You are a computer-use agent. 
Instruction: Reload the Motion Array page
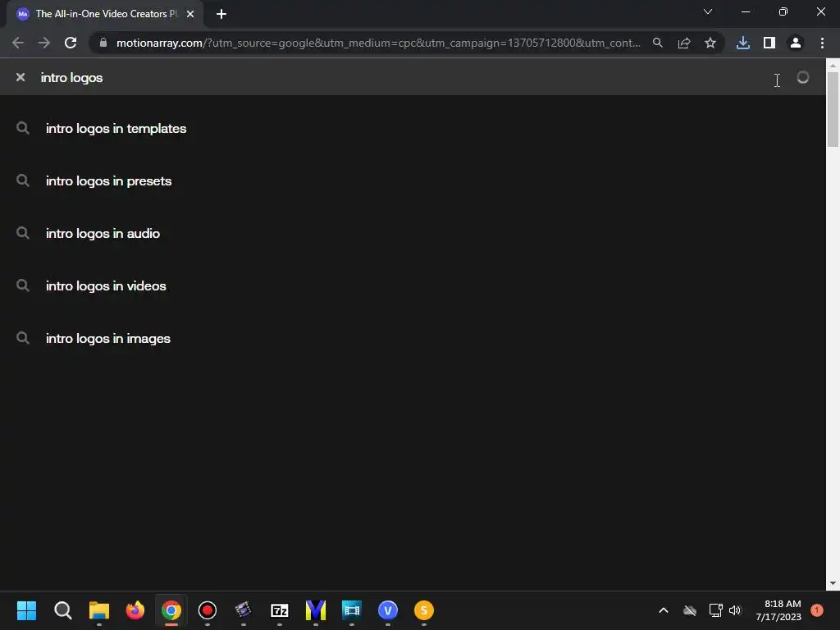(x=71, y=43)
